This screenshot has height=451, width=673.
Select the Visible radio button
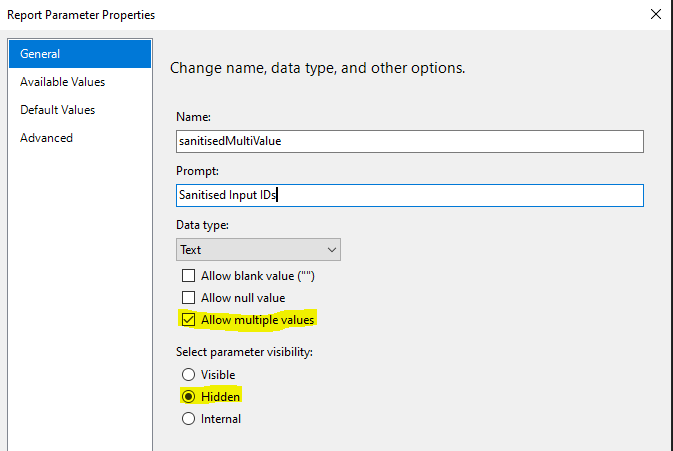pyautogui.click(x=188, y=375)
